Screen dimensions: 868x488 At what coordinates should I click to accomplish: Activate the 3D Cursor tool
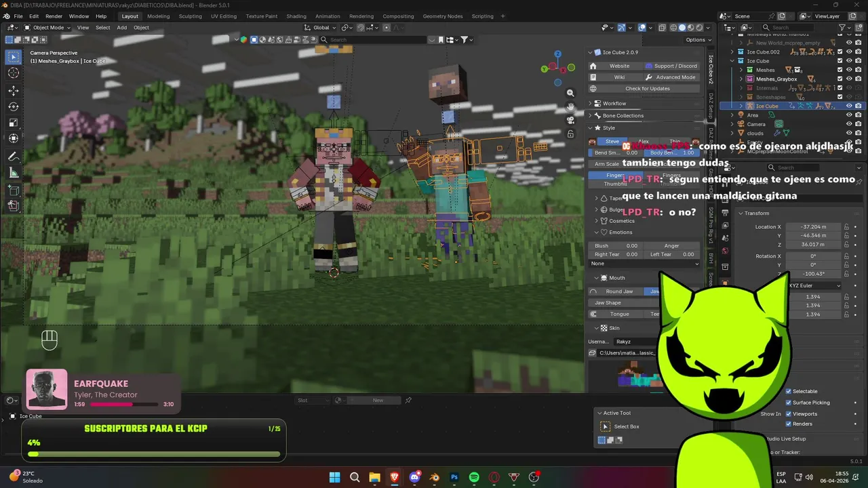click(14, 73)
